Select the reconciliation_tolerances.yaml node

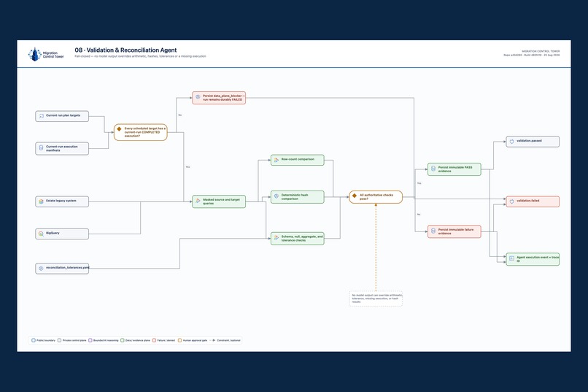[62, 269]
